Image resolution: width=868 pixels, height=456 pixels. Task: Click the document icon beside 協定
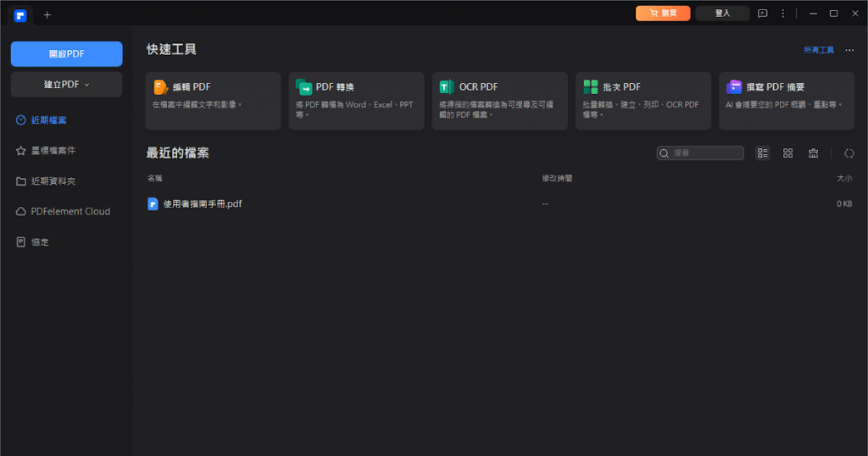(21, 242)
